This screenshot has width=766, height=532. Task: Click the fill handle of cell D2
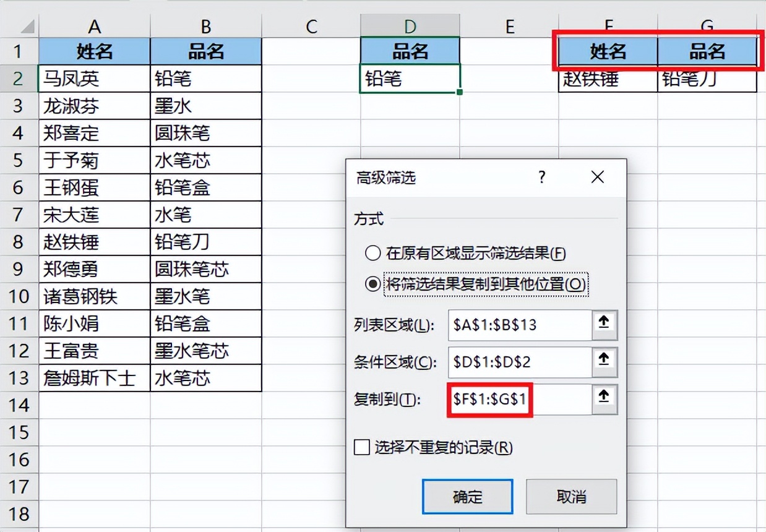pyautogui.click(x=458, y=92)
